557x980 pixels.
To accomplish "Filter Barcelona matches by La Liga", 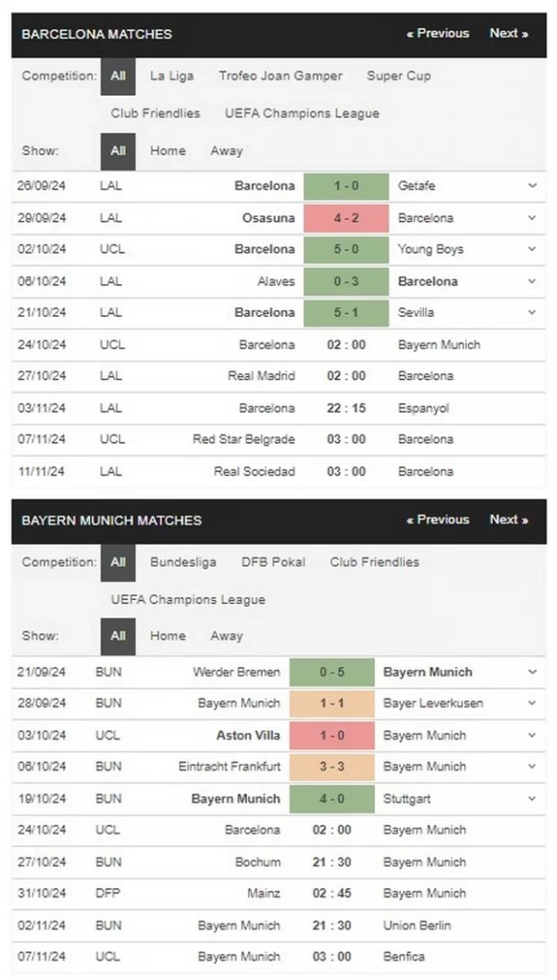I will [172, 77].
